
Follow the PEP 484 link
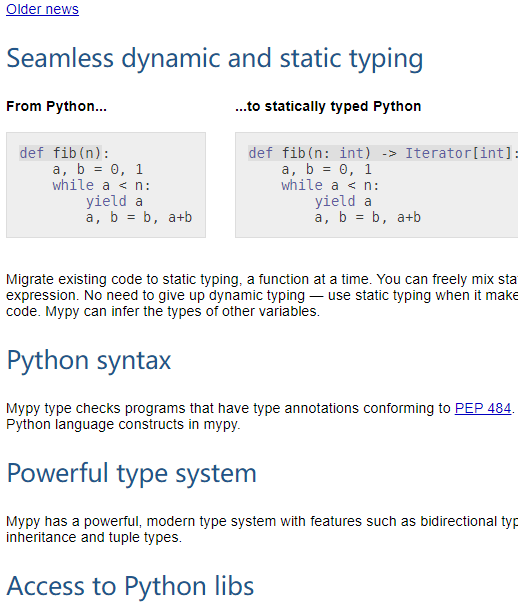pyautogui.click(x=483, y=408)
